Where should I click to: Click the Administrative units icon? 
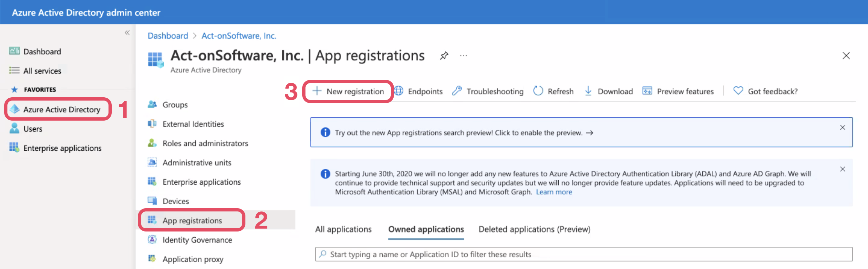[152, 162]
